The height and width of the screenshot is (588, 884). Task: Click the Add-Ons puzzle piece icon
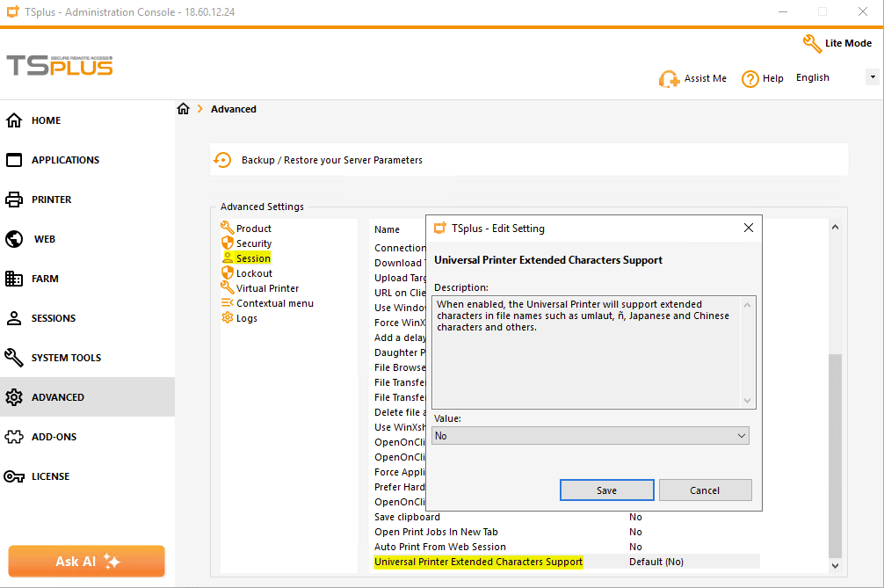14,437
